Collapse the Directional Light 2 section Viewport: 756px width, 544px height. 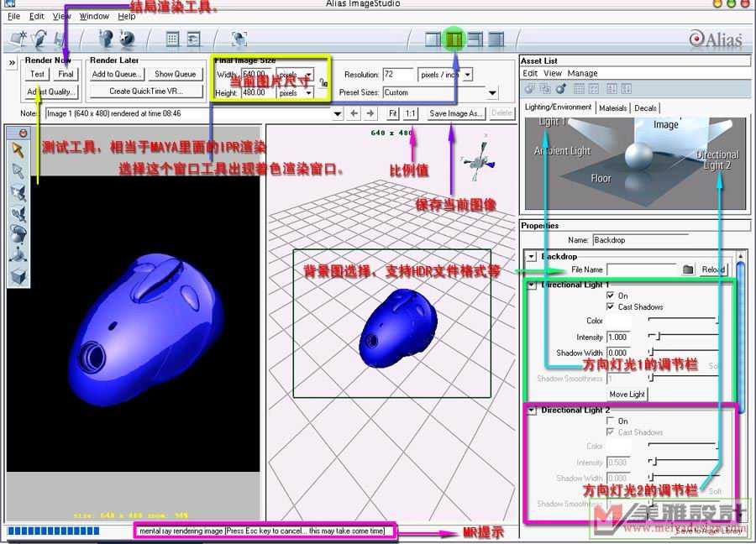point(531,411)
